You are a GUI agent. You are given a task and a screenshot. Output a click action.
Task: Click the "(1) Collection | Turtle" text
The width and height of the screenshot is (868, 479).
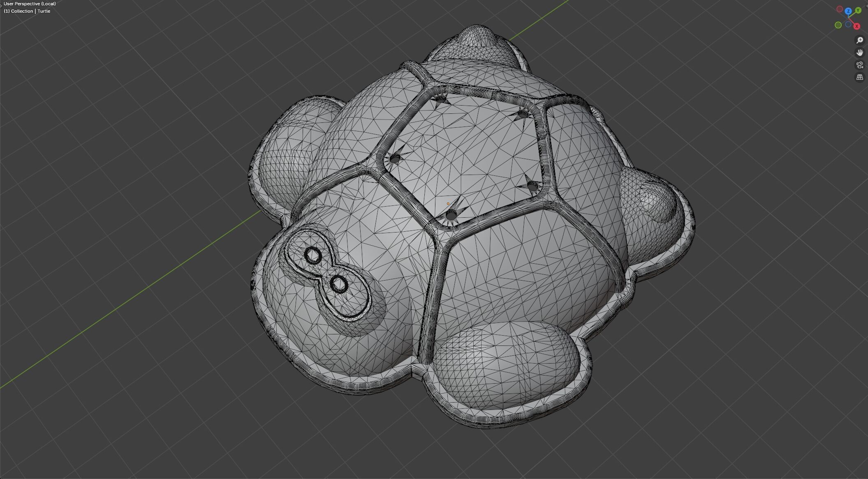[27, 11]
